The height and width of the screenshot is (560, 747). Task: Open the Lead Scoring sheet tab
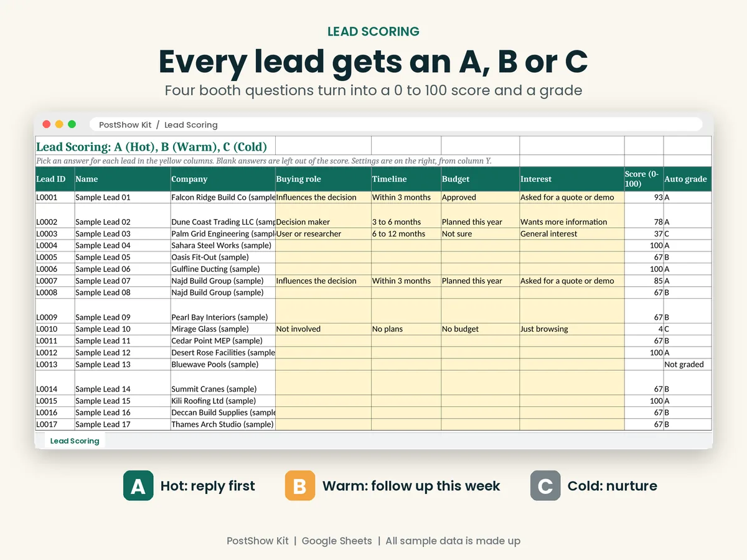click(75, 441)
